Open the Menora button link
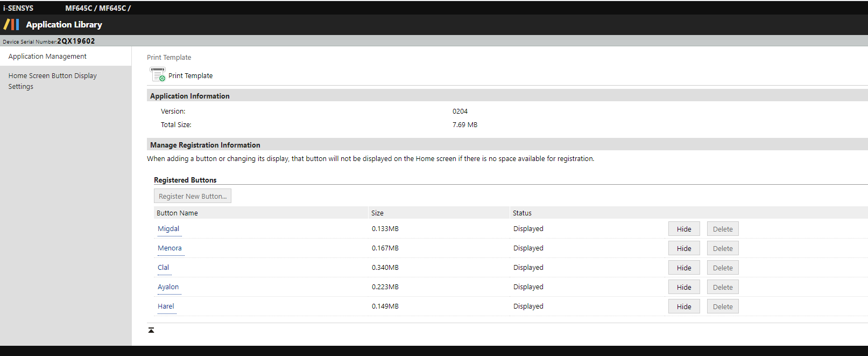Viewport: 868px width, 356px height. (170, 248)
